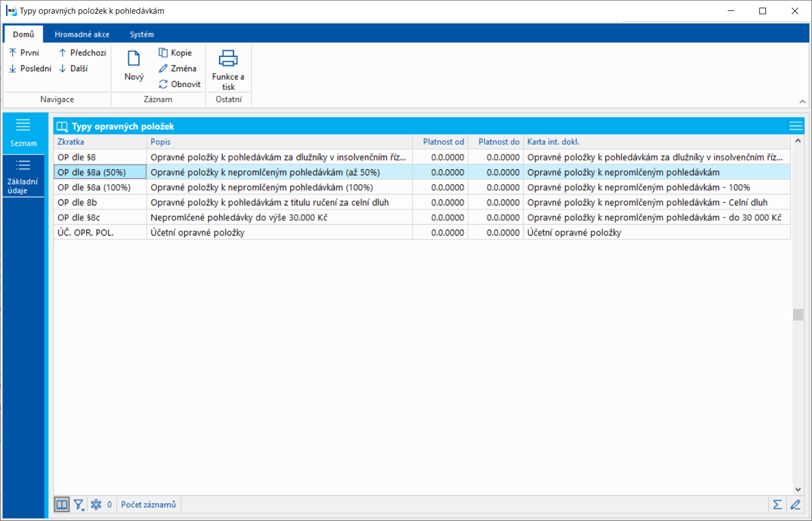Open Funkce a tisk printer icon
812x521 pixels.
[228, 59]
